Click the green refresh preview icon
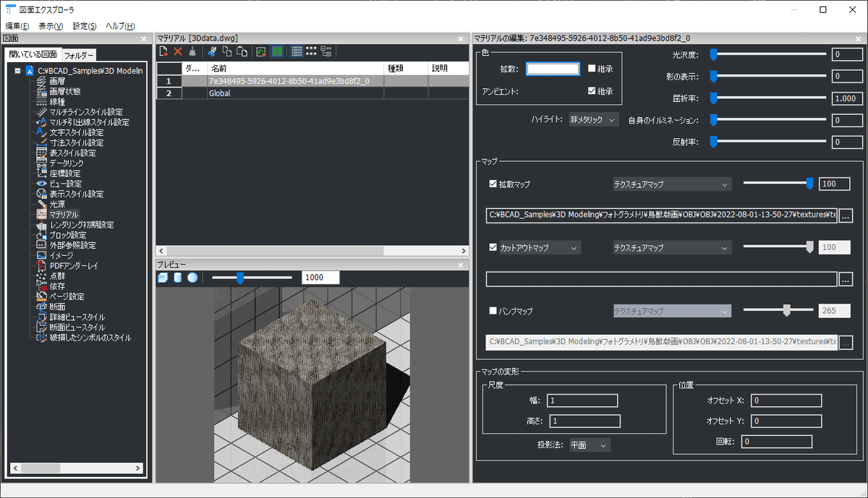 (276, 52)
